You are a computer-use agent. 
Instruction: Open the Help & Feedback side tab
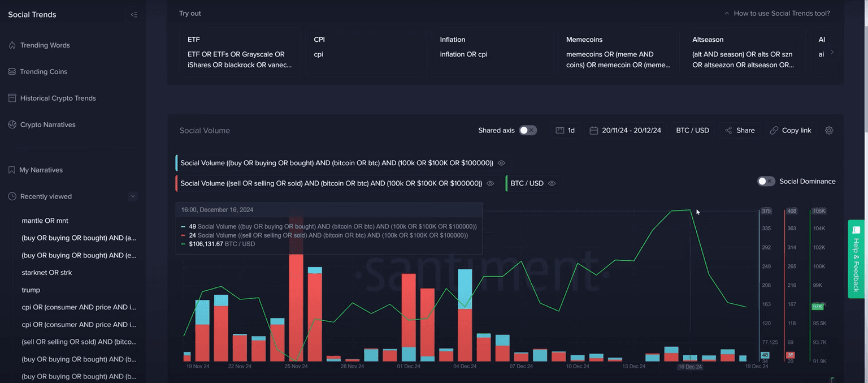click(x=856, y=259)
